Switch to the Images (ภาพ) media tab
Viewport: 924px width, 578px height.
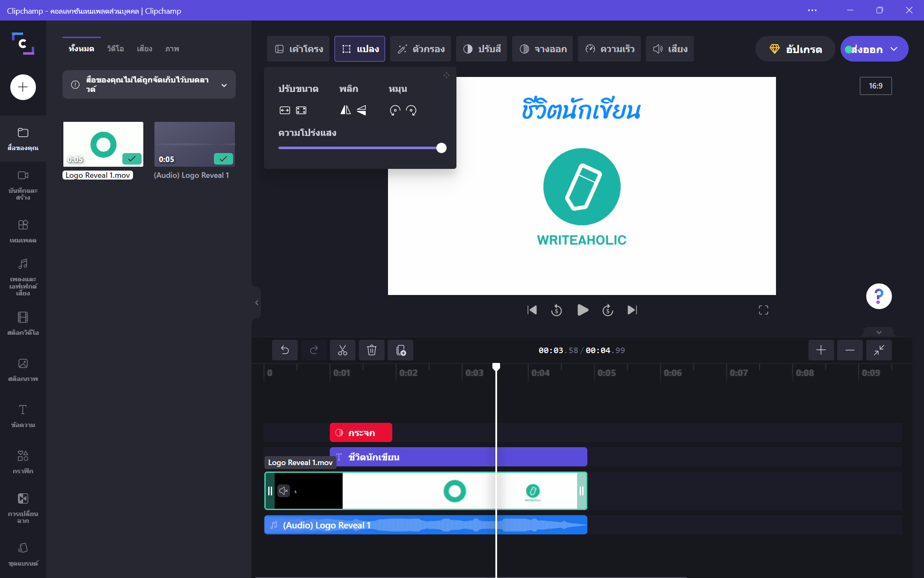[x=172, y=49]
